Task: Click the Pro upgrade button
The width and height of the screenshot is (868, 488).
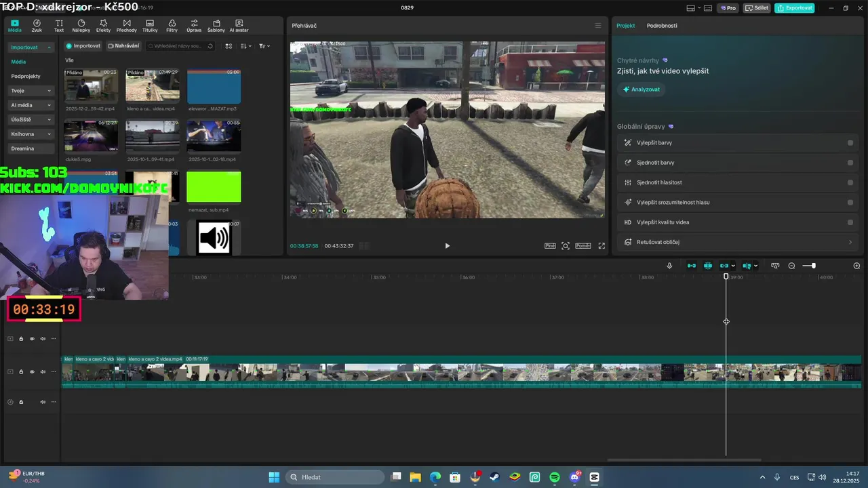Action: click(729, 8)
